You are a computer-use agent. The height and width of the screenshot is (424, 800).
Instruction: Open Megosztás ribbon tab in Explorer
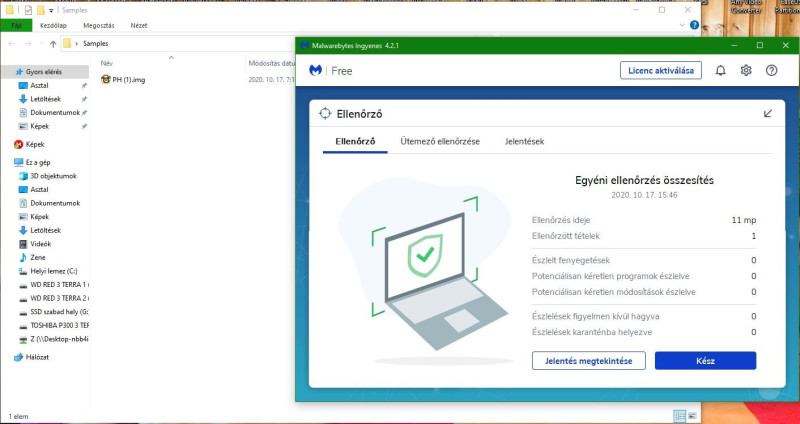click(x=98, y=25)
